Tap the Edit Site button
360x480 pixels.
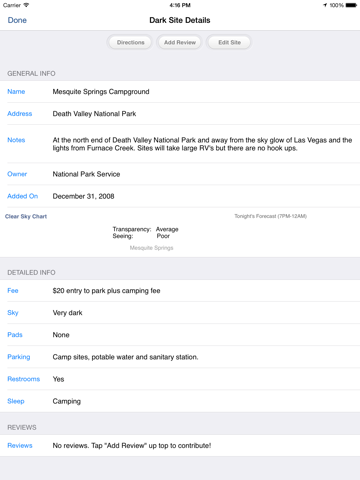(229, 42)
